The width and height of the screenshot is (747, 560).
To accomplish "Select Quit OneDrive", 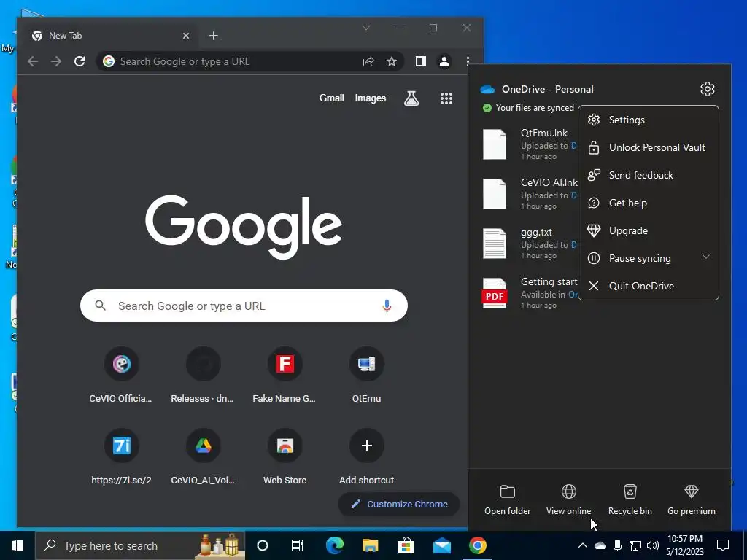I will 648,286.
